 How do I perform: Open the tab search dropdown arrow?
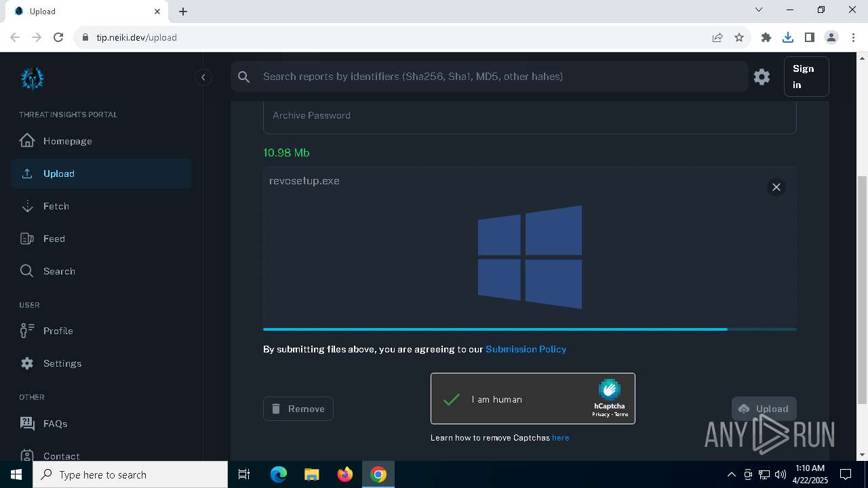tap(759, 10)
